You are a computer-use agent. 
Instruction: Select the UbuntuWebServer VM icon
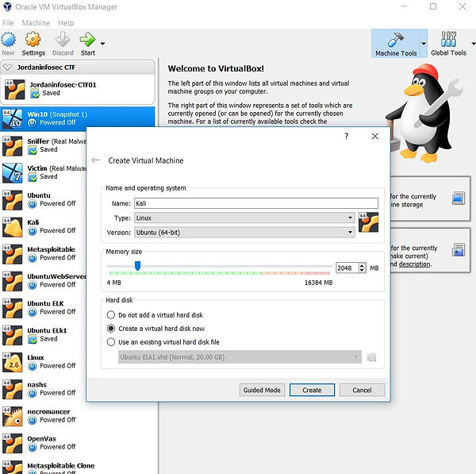coord(12,281)
